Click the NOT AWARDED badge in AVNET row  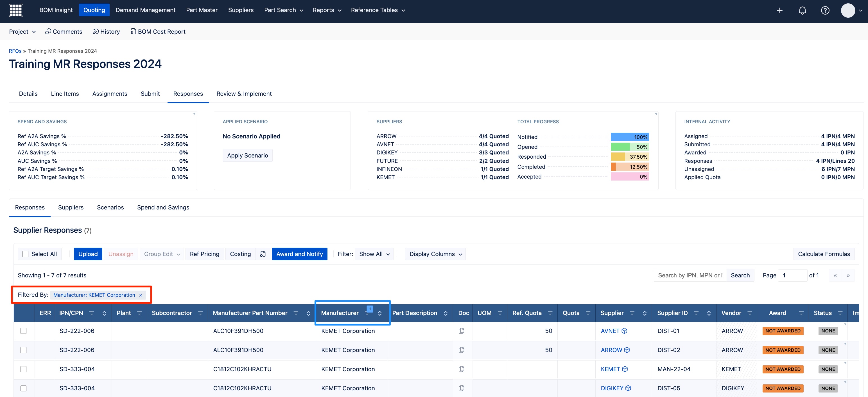pos(783,331)
